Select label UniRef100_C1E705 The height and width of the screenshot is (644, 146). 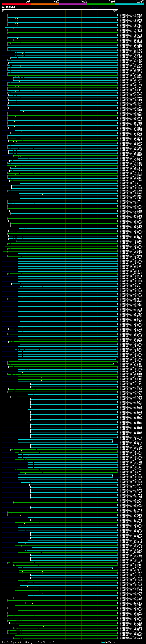pos(131,65)
